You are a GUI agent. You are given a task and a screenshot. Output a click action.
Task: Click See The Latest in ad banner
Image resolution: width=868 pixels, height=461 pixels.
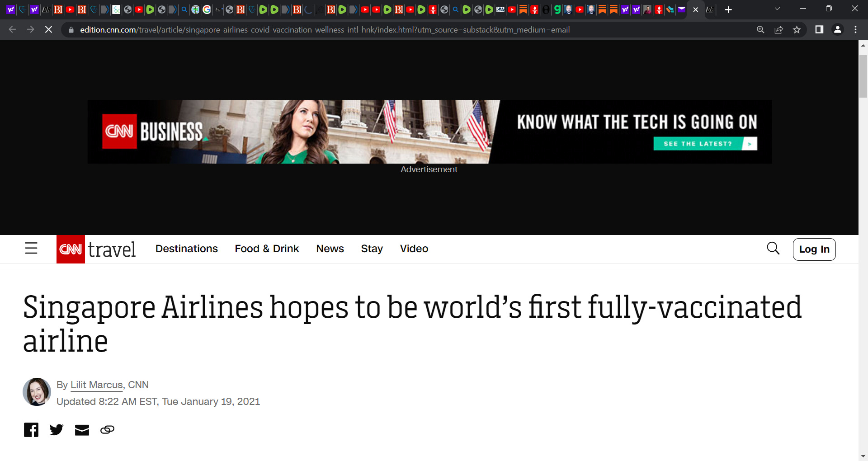705,144
